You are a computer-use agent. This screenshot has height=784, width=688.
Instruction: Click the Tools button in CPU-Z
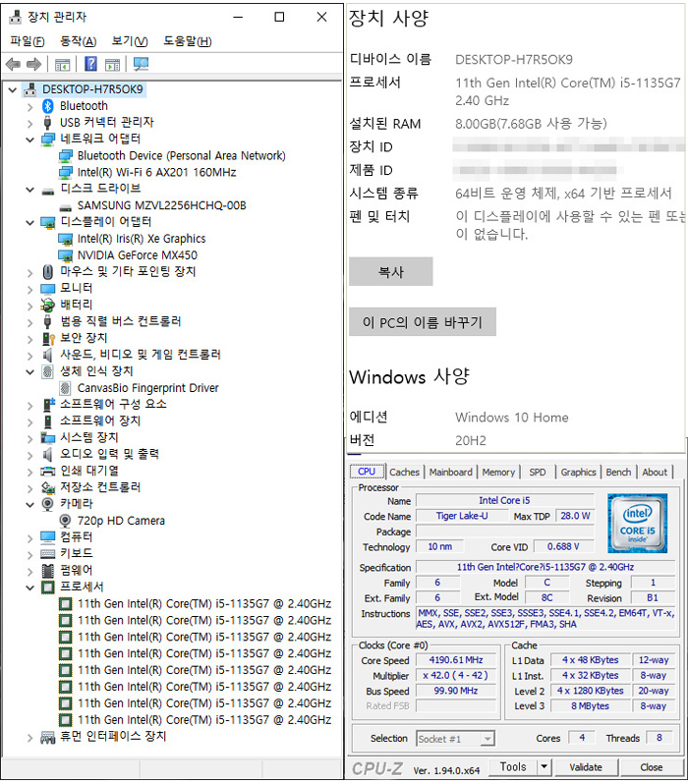[x=513, y=766]
